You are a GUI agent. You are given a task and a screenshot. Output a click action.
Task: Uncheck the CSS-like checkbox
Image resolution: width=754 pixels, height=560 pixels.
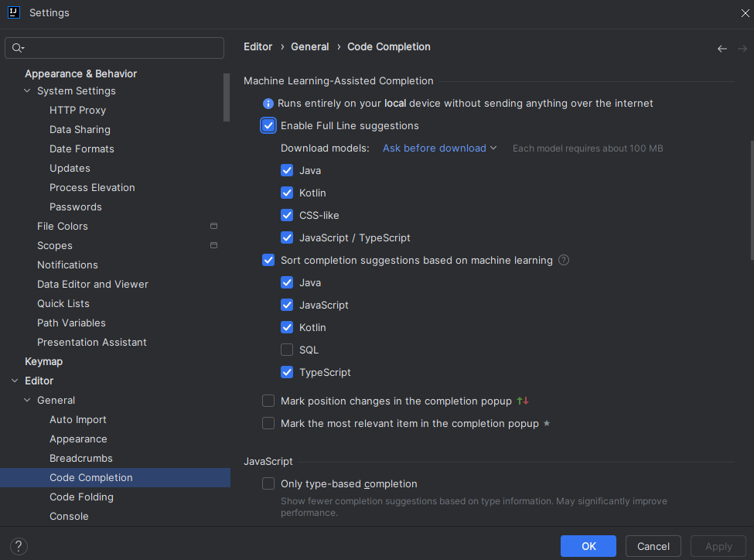[x=287, y=215]
